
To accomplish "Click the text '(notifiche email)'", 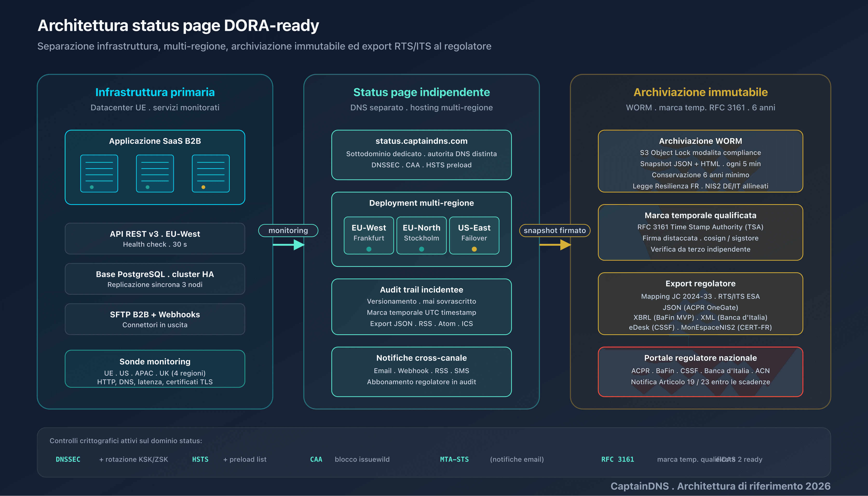I will (517, 459).
